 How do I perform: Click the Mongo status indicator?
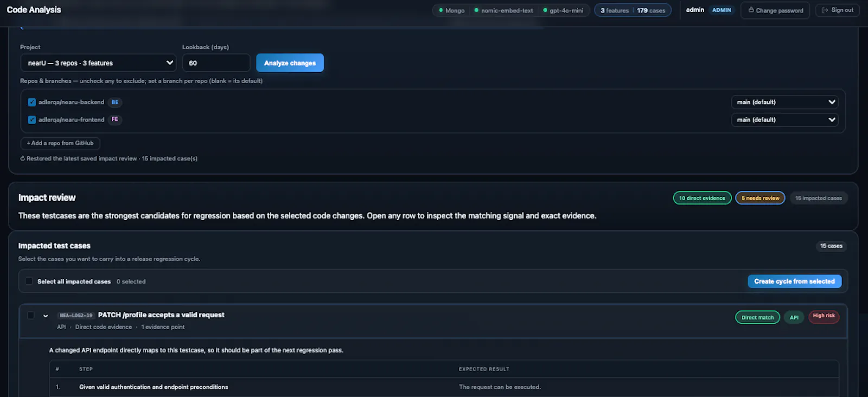coord(452,10)
